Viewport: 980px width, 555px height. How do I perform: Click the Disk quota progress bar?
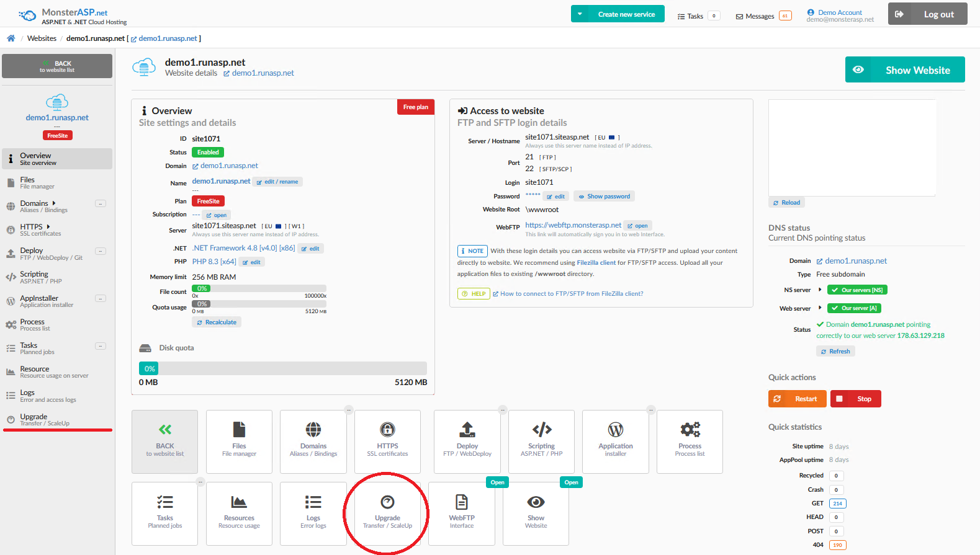[283, 368]
